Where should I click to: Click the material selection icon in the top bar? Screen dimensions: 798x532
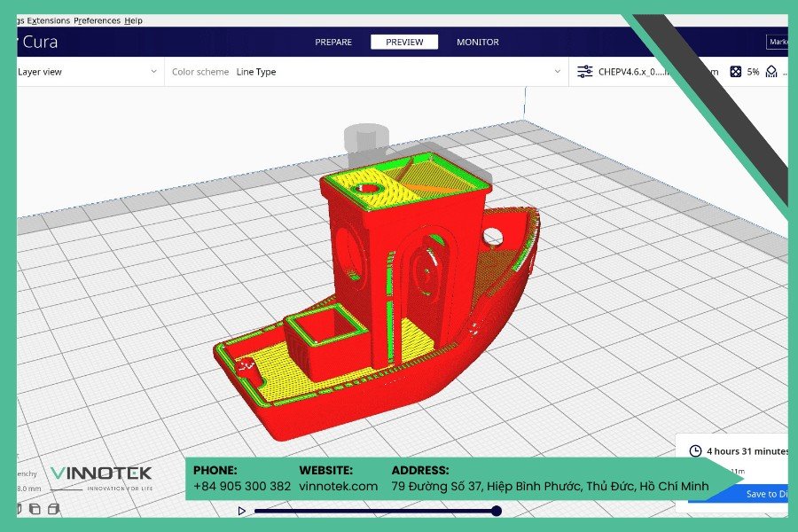(771, 71)
